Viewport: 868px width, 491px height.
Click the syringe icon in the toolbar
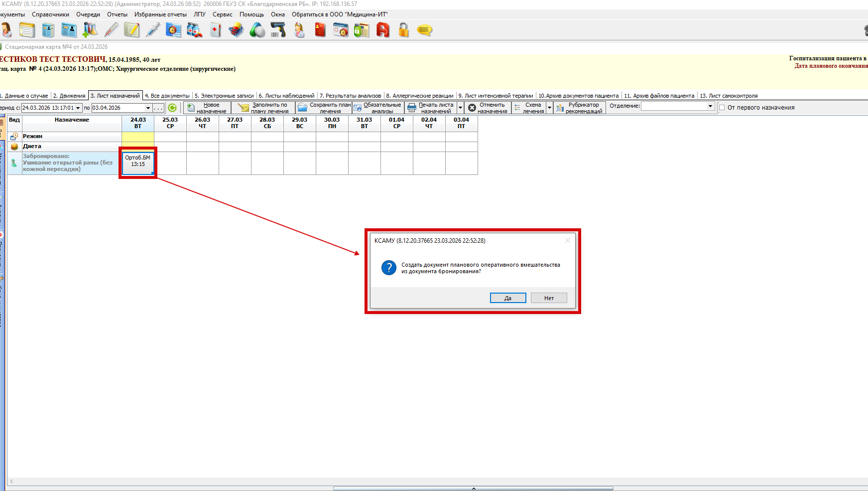pos(153,30)
